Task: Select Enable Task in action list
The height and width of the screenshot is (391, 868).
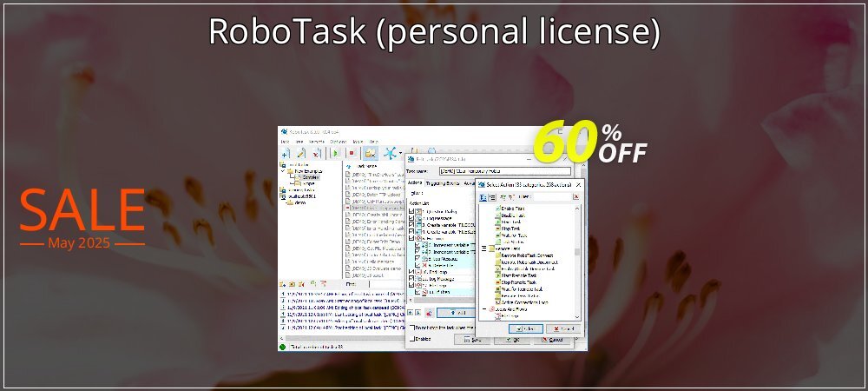Action: (509, 209)
